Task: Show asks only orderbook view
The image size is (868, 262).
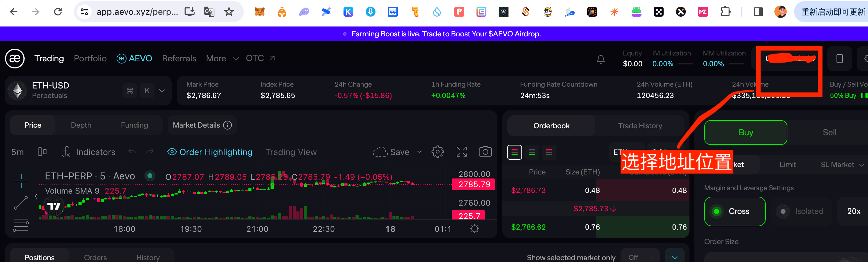Action: (x=549, y=152)
